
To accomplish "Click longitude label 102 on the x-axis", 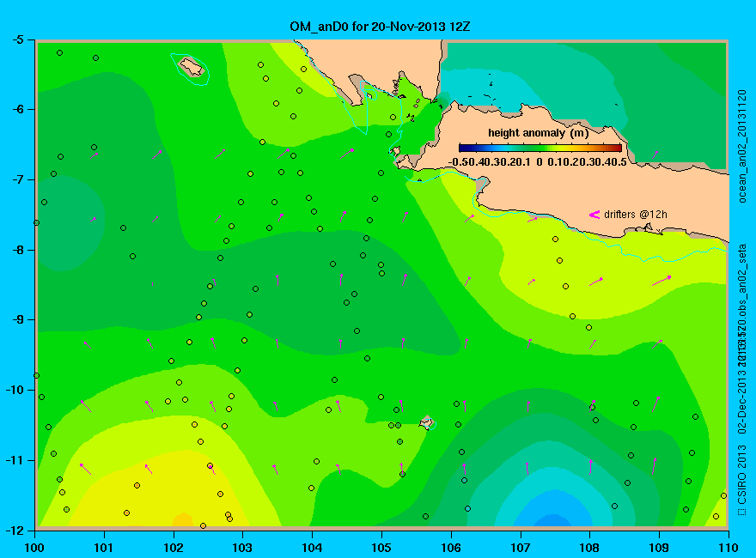I will pos(173,548).
